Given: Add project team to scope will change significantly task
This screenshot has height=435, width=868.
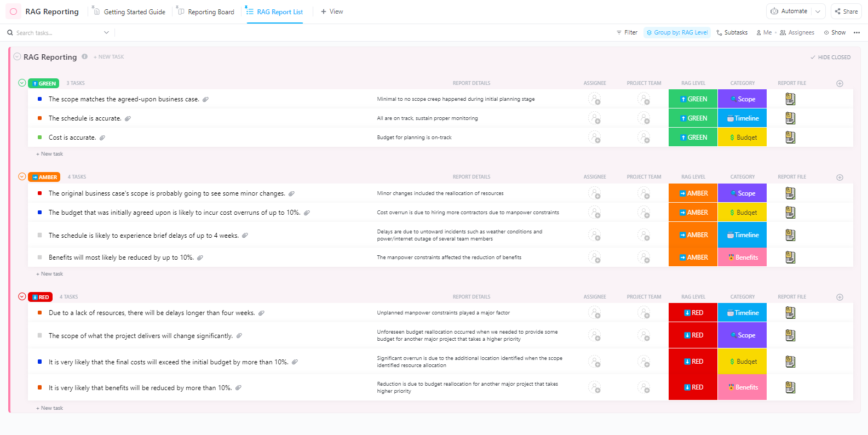Looking at the screenshot, I should 643,335.
